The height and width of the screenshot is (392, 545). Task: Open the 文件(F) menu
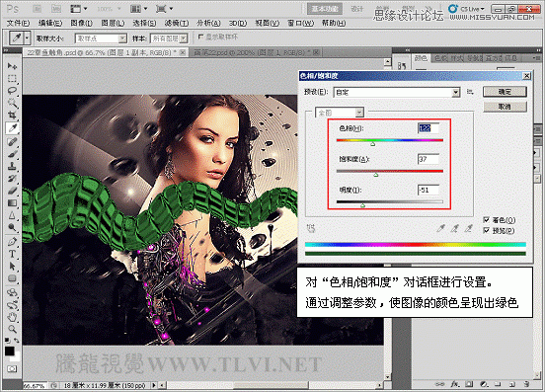tap(18, 23)
